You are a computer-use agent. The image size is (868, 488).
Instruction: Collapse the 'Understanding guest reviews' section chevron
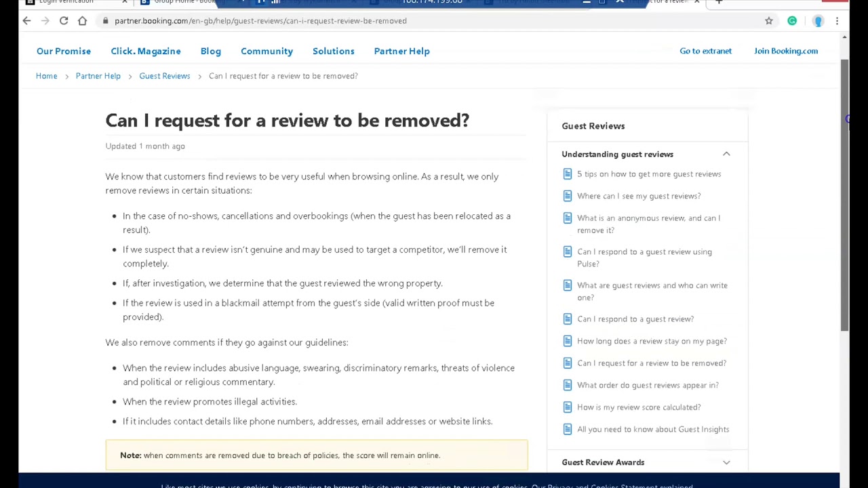[x=726, y=154]
